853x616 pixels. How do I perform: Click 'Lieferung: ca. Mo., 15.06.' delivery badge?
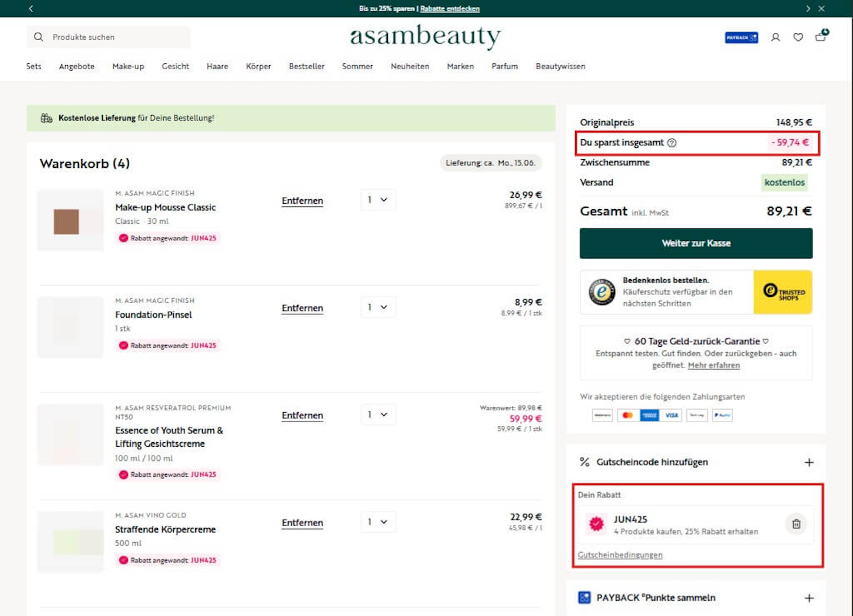click(491, 163)
